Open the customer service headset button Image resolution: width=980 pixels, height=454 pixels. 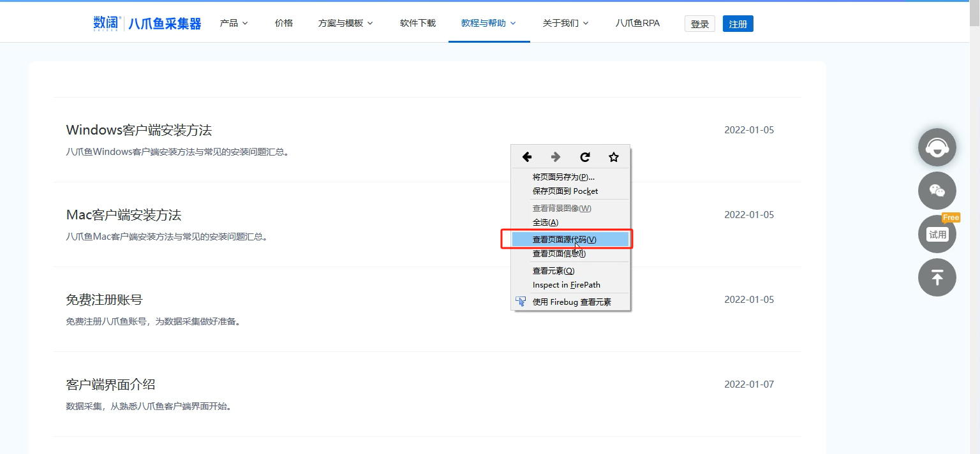[937, 147]
